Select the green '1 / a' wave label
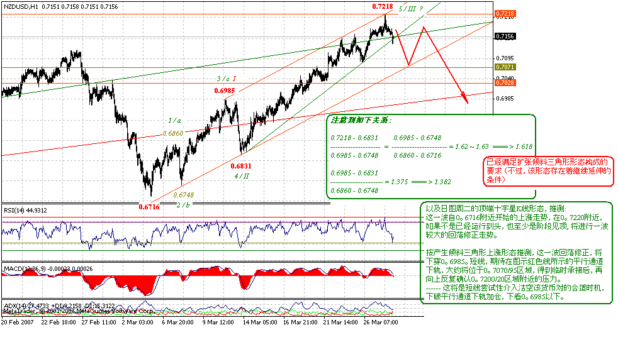618x364 pixels. tap(174, 121)
